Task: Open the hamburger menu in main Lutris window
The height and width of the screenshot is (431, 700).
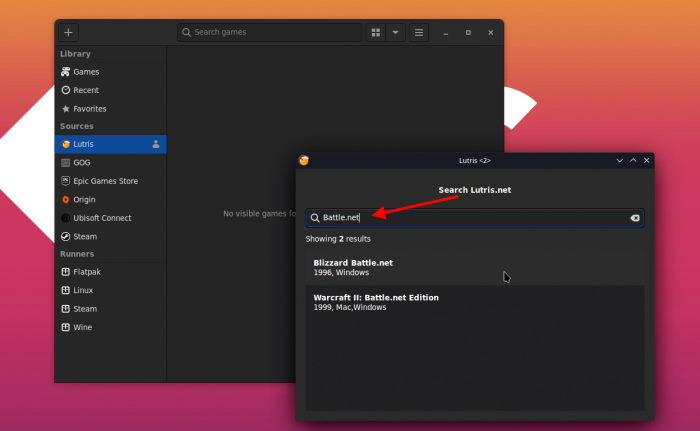Action: pyautogui.click(x=419, y=33)
